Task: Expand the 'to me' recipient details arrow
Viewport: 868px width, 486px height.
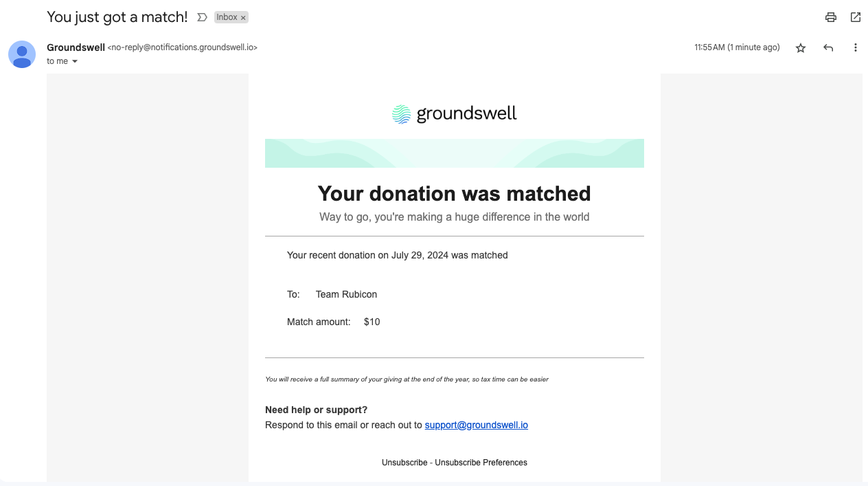Action: point(75,62)
